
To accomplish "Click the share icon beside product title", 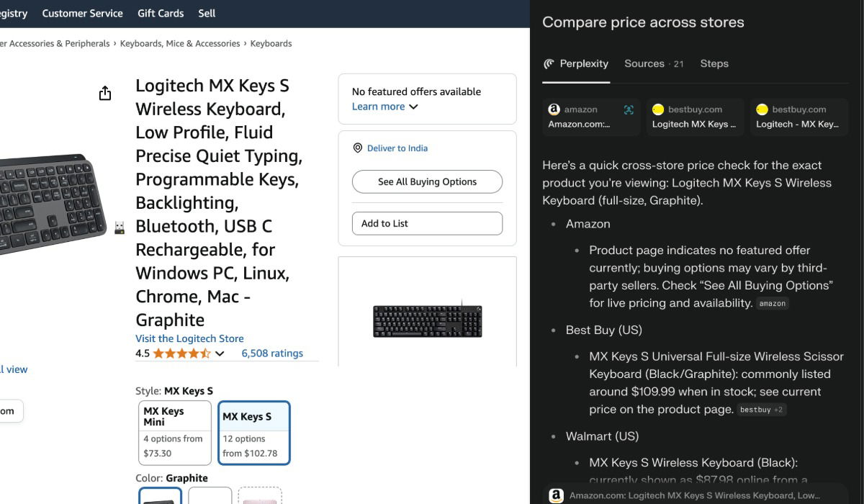I will pos(105,94).
